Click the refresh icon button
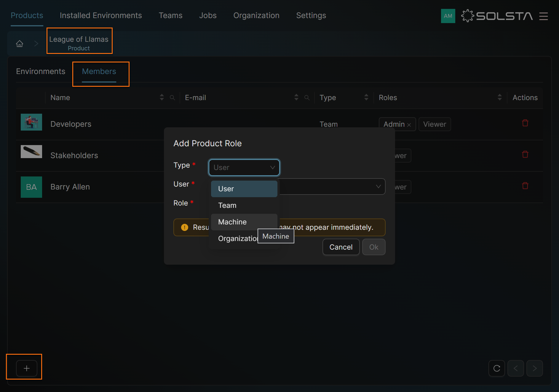The image size is (559, 392). coord(496,368)
